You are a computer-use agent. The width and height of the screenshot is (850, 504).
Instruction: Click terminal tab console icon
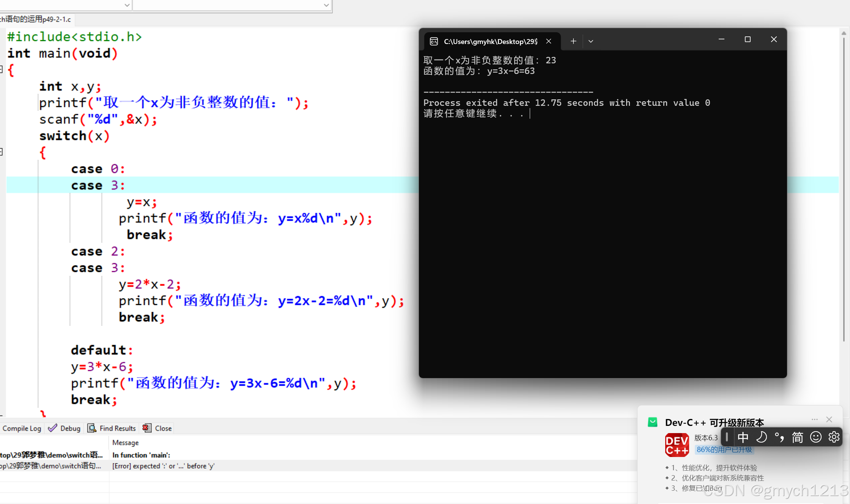coord(434,41)
